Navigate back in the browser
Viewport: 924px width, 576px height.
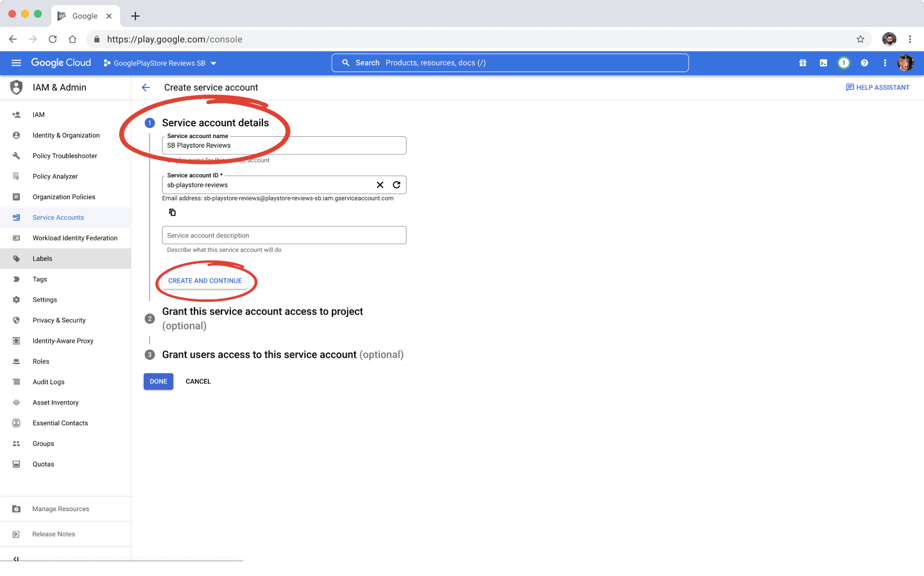[13, 39]
